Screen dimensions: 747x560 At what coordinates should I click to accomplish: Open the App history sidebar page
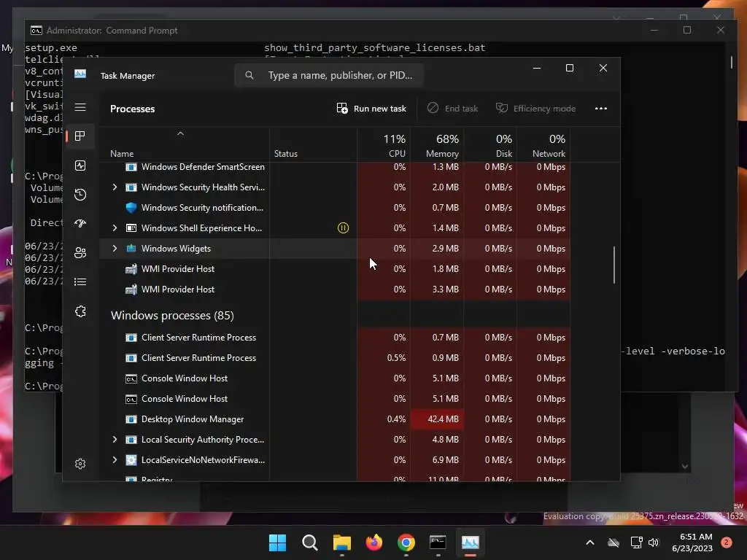tap(80, 194)
